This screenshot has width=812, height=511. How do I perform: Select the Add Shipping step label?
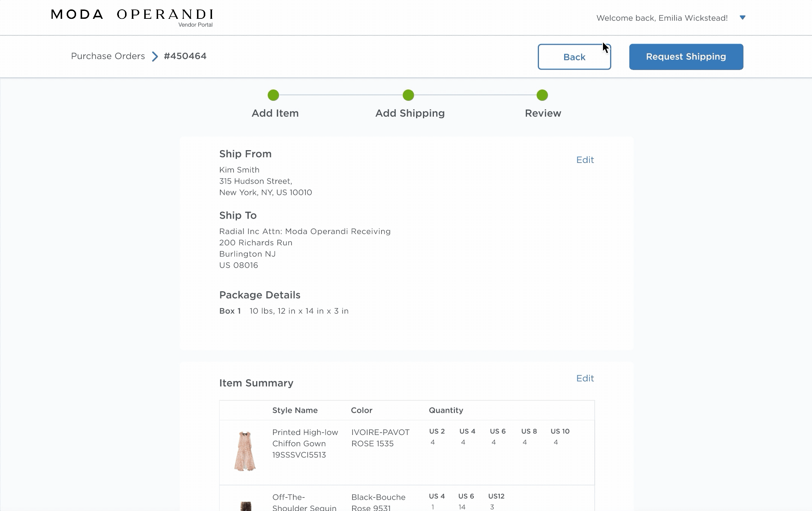410,113
